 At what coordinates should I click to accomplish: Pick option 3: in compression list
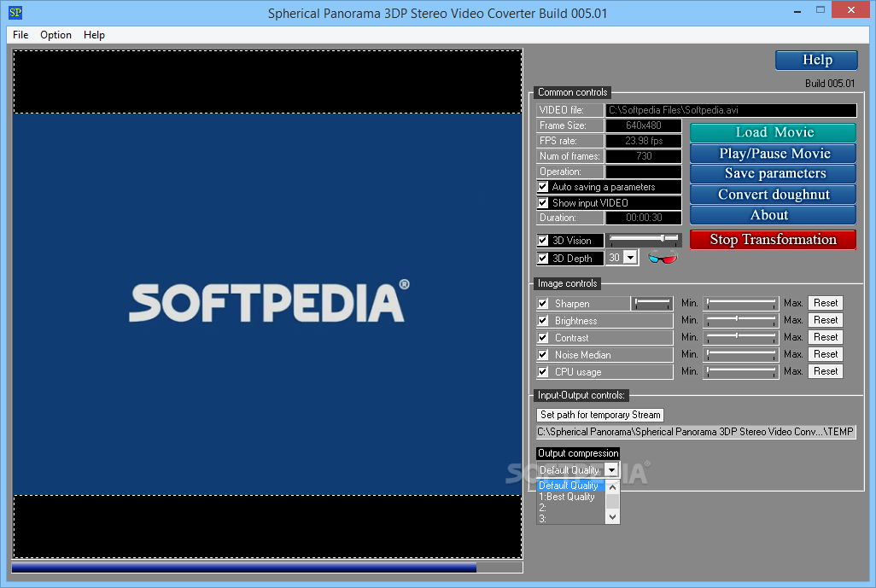[570, 519]
